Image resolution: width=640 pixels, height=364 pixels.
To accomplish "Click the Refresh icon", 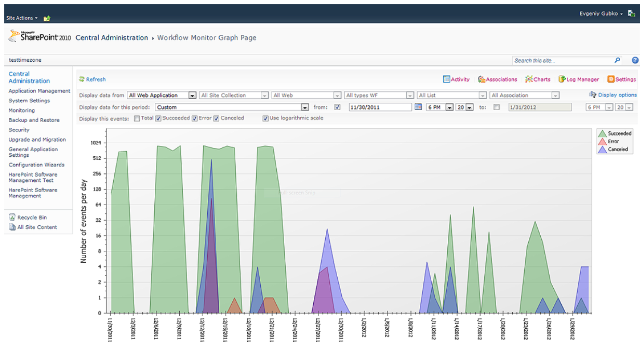I will pos(82,79).
